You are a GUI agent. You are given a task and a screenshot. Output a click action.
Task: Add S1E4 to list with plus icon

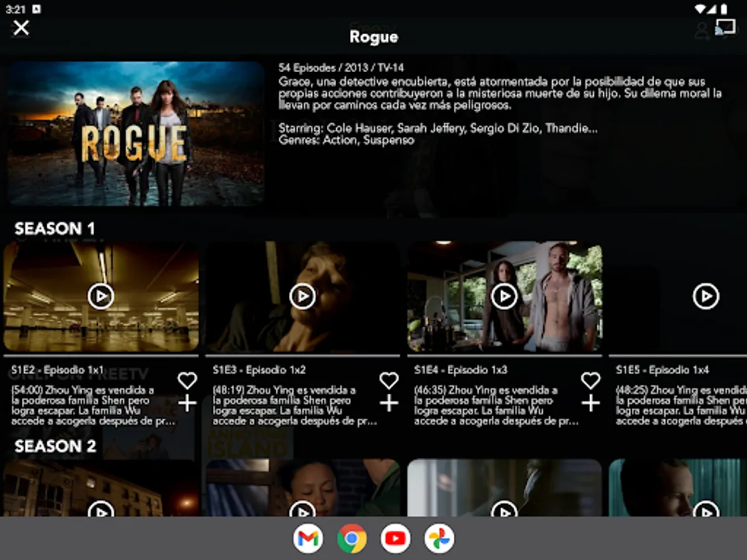(x=590, y=404)
